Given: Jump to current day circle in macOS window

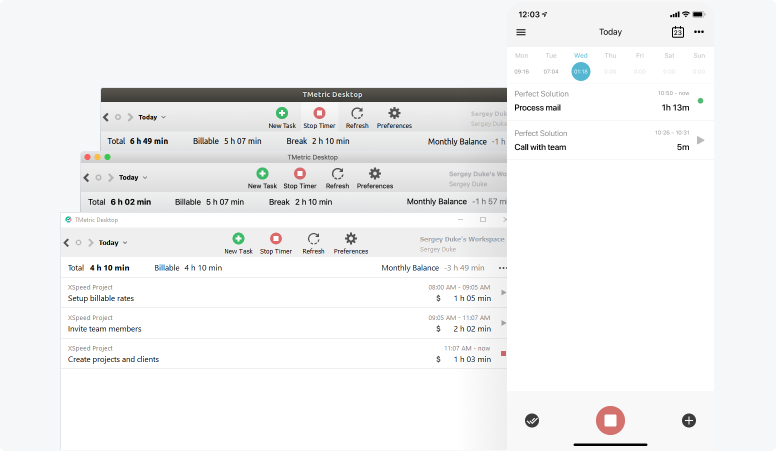Looking at the screenshot, I should [x=98, y=178].
